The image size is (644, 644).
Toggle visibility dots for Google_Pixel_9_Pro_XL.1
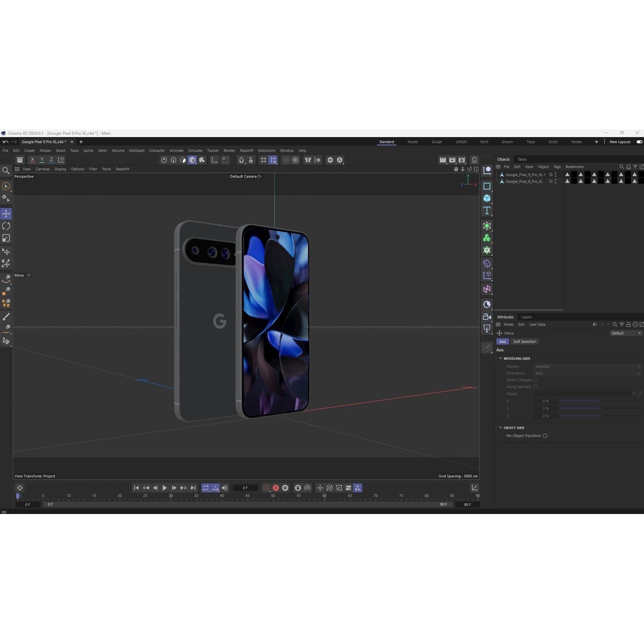point(556,175)
